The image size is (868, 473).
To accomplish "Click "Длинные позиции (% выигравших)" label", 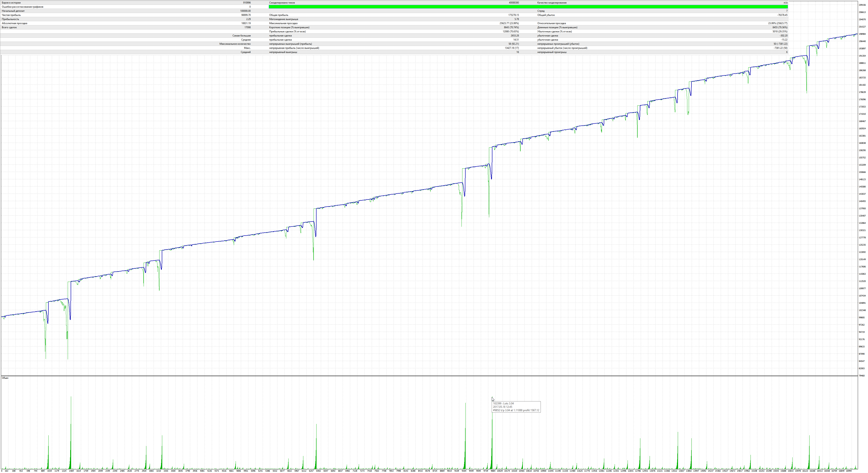I will [557, 27].
